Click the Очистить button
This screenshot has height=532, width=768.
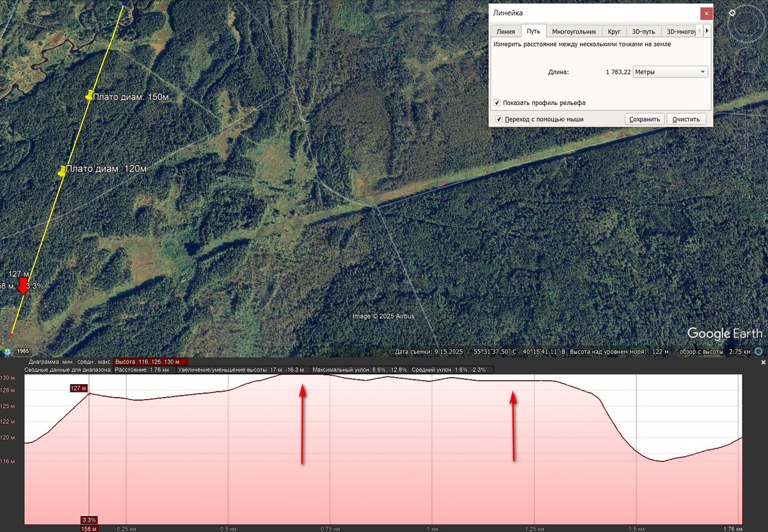point(687,119)
